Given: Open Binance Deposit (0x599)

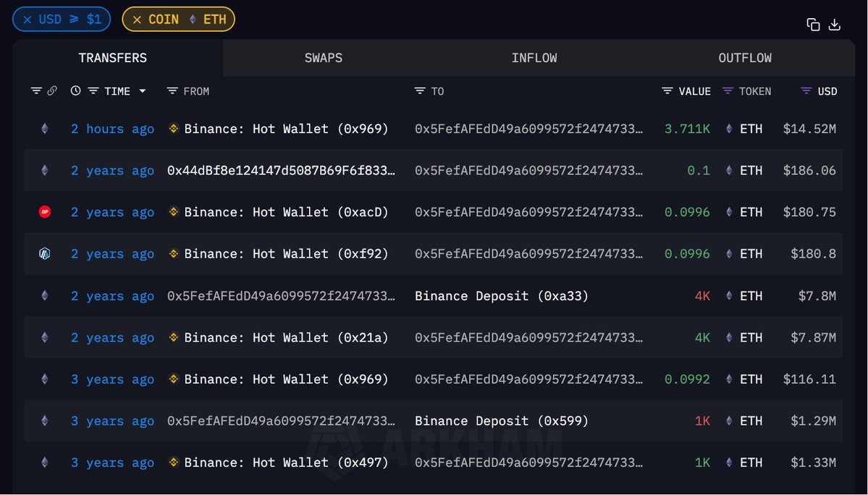Looking at the screenshot, I should point(502,421).
